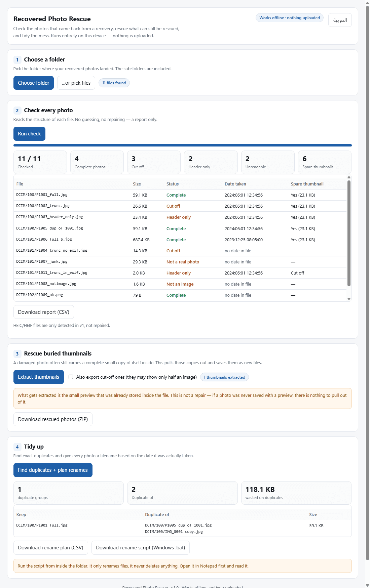Download rename plan CSV
The width and height of the screenshot is (370, 588).
tap(51, 548)
